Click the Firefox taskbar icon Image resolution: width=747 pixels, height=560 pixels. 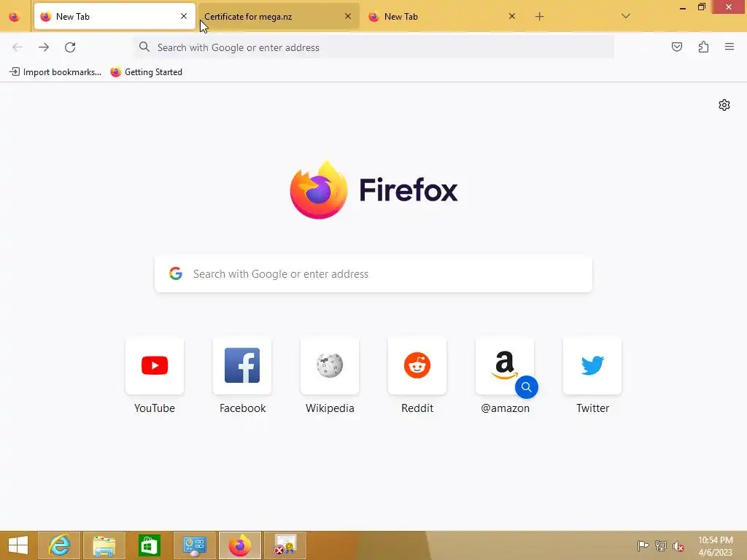click(239, 545)
